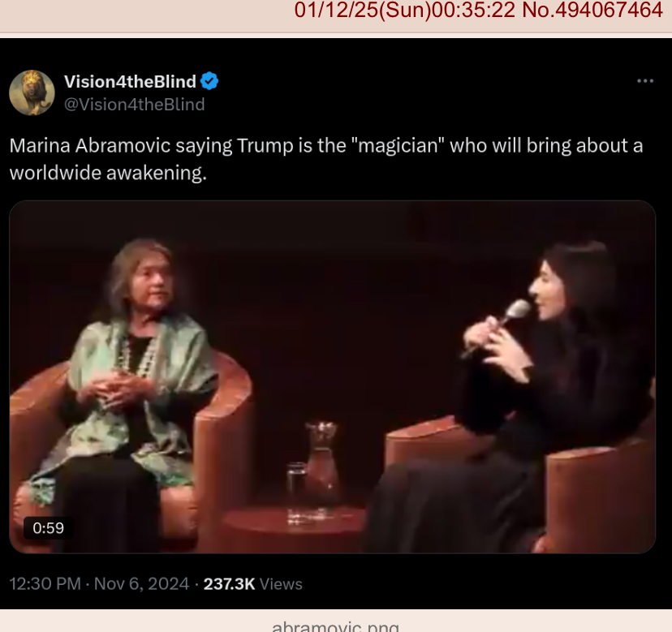Click the 237.3K Views count

[253, 584]
